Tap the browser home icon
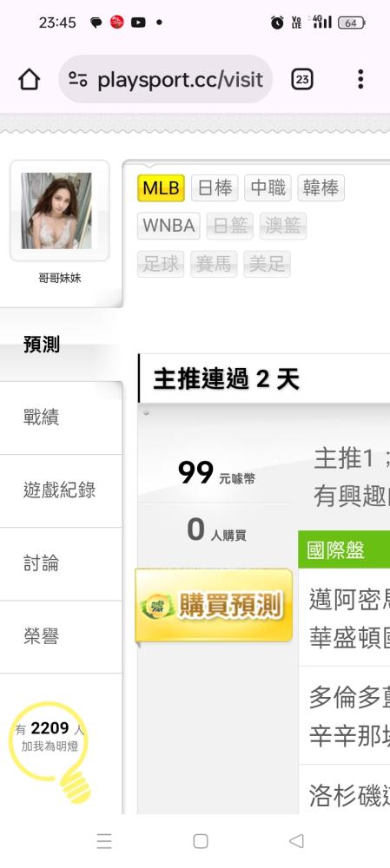Viewport: 390px width, 868px height. click(30, 79)
